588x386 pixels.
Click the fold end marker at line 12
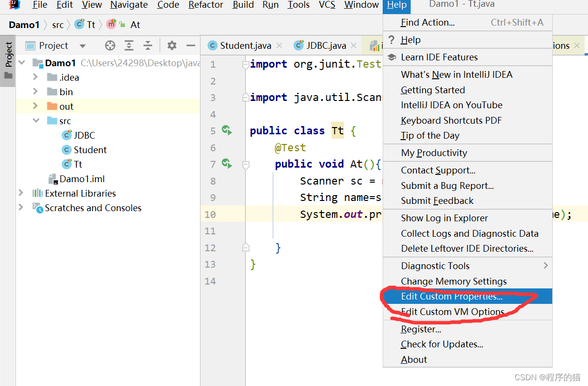point(246,248)
